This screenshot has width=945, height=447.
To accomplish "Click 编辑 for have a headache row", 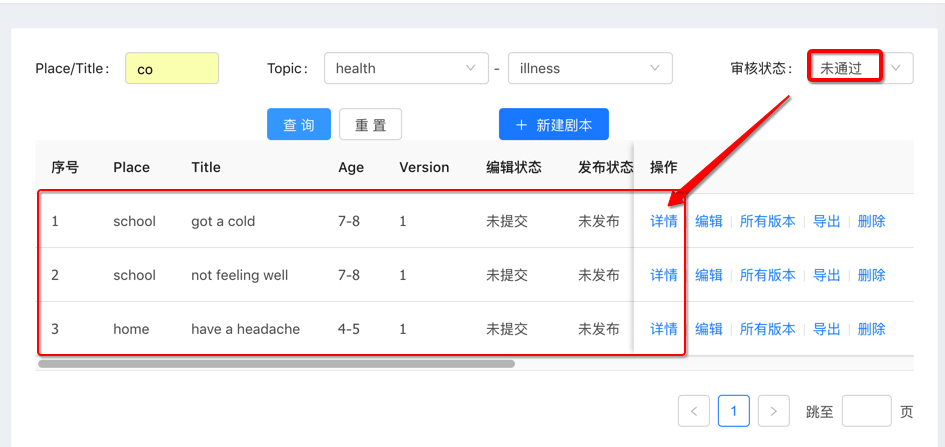I will 709,329.
